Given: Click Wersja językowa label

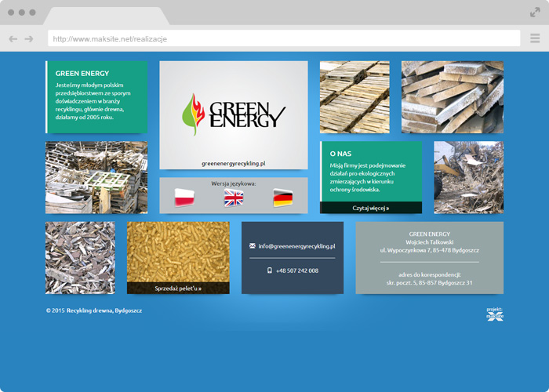Looking at the screenshot, I should point(234,183).
